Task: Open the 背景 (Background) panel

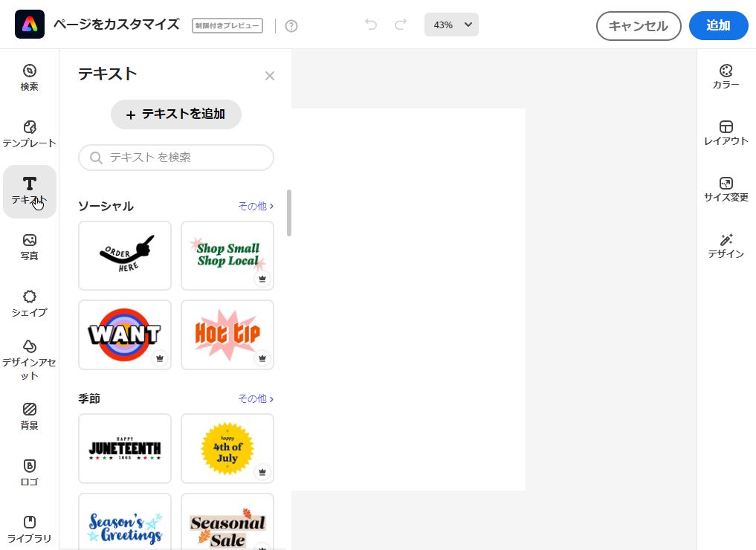Action: [29, 416]
